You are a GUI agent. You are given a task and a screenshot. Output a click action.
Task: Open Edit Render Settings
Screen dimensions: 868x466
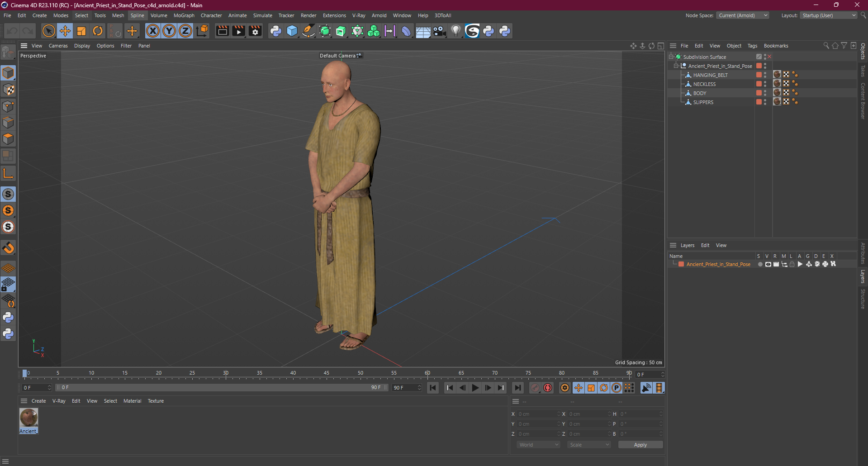click(255, 31)
